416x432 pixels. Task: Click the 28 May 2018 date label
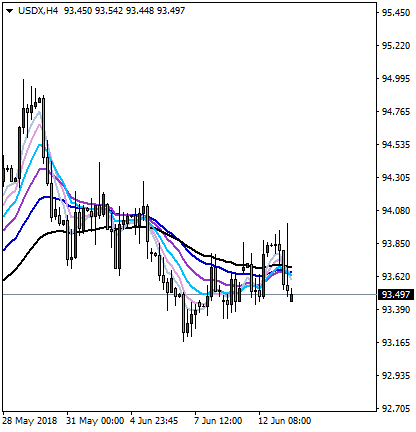tap(30, 421)
